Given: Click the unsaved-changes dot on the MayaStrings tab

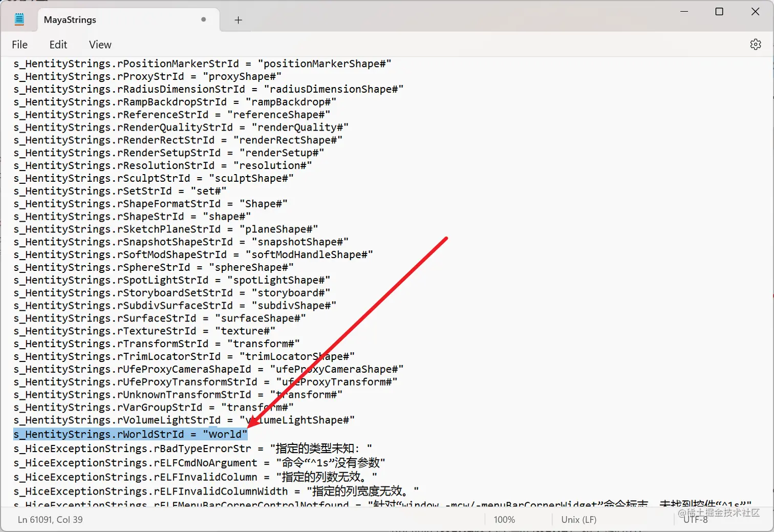Looking at the screenshot, I should pos(204,19).
